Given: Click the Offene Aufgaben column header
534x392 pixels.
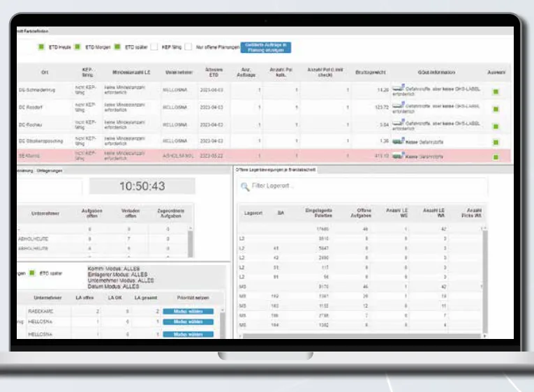Looking at the screenshot, I should [x=361, y=213].
